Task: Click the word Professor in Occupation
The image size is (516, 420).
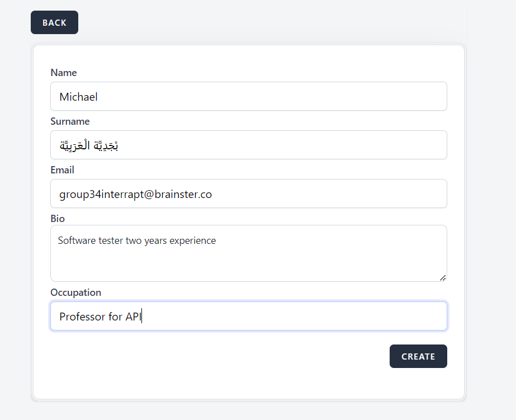Action: tap(82, 317)
